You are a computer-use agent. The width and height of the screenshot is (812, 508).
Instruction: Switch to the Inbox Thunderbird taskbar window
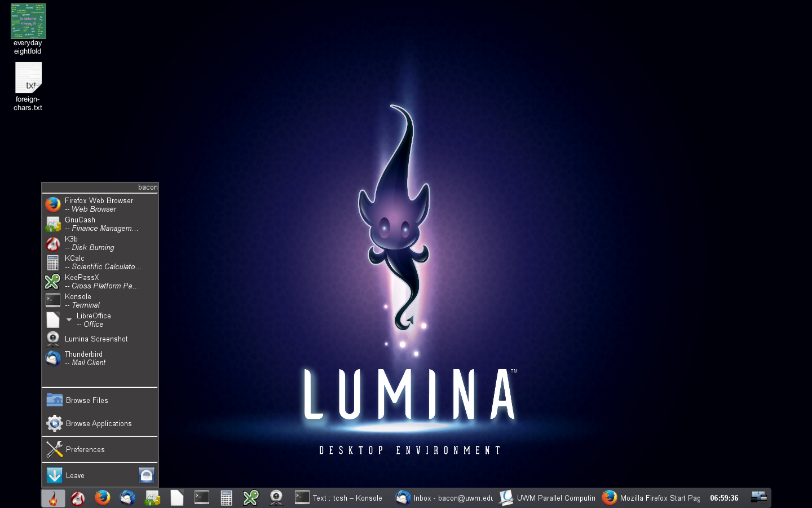tap(443, 498)
